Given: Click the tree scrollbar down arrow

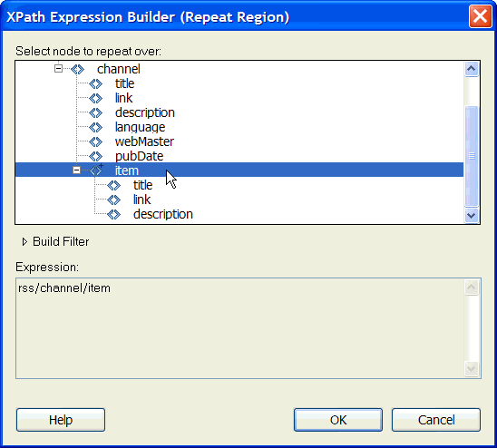Looking at the screenshot, I should (x=472, y=215).
